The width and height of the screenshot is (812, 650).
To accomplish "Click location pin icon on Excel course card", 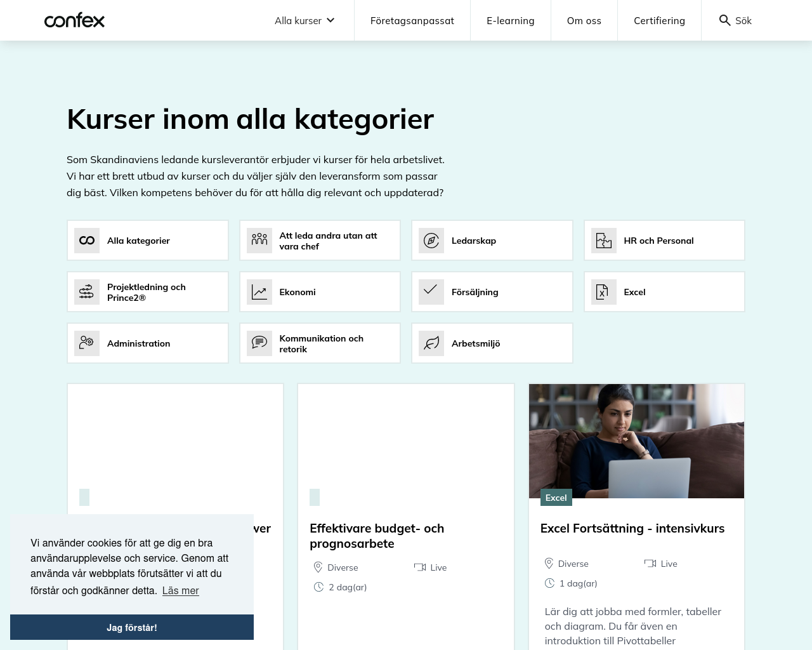I will [549, 564].
